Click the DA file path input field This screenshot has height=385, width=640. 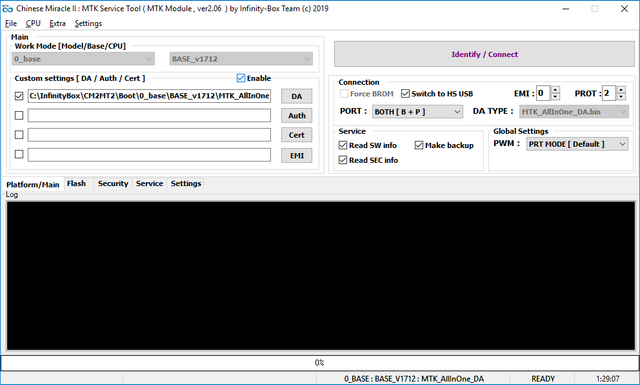click(x=149, y=96)
